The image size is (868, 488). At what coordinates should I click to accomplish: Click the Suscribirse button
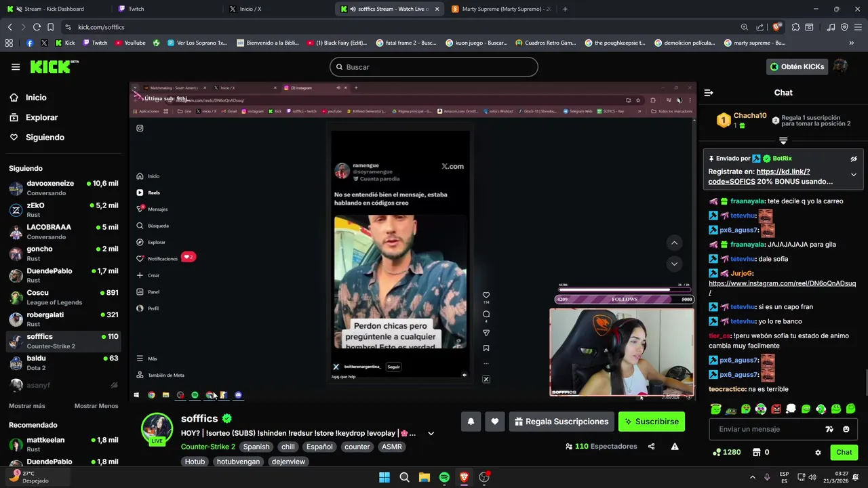click(x=652, y=422)
